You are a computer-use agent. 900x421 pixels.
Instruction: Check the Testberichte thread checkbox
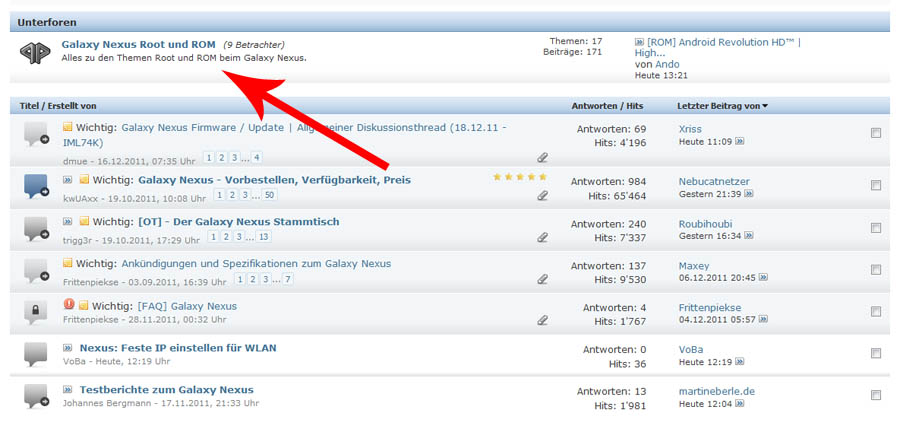(876, 395)
